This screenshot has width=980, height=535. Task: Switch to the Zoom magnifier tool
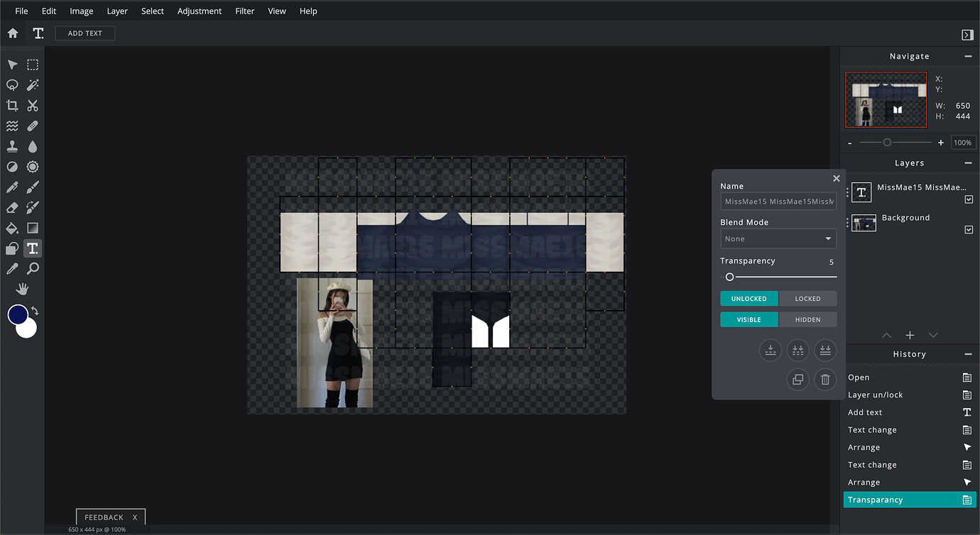(x=32, y=268)
